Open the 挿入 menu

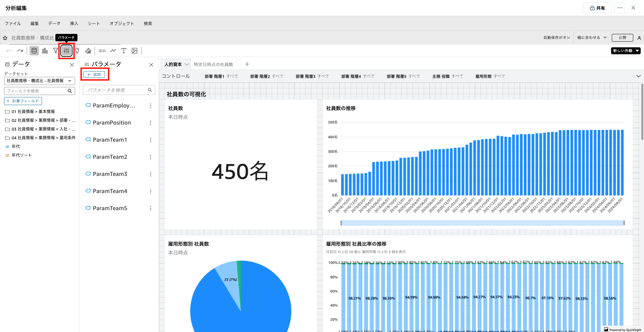(x=74, y=23)
